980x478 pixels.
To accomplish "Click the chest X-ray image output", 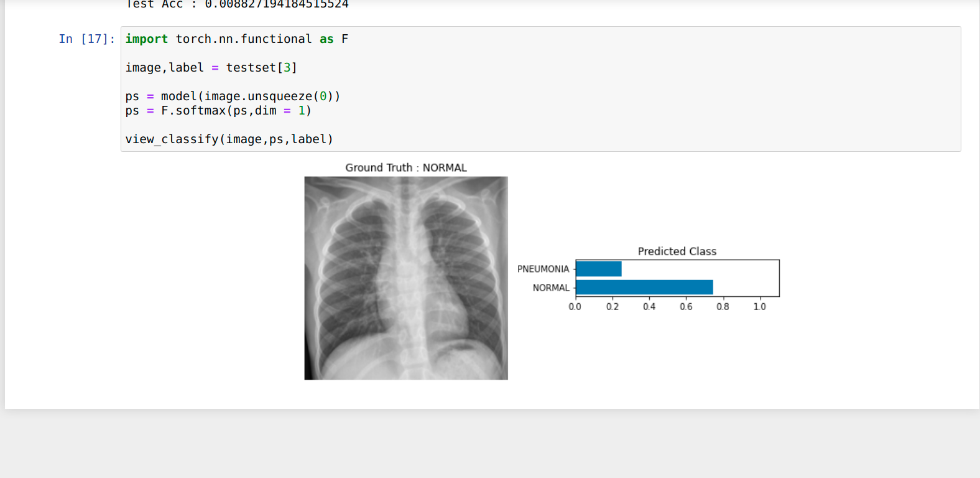I will click(x=406, y=278).
